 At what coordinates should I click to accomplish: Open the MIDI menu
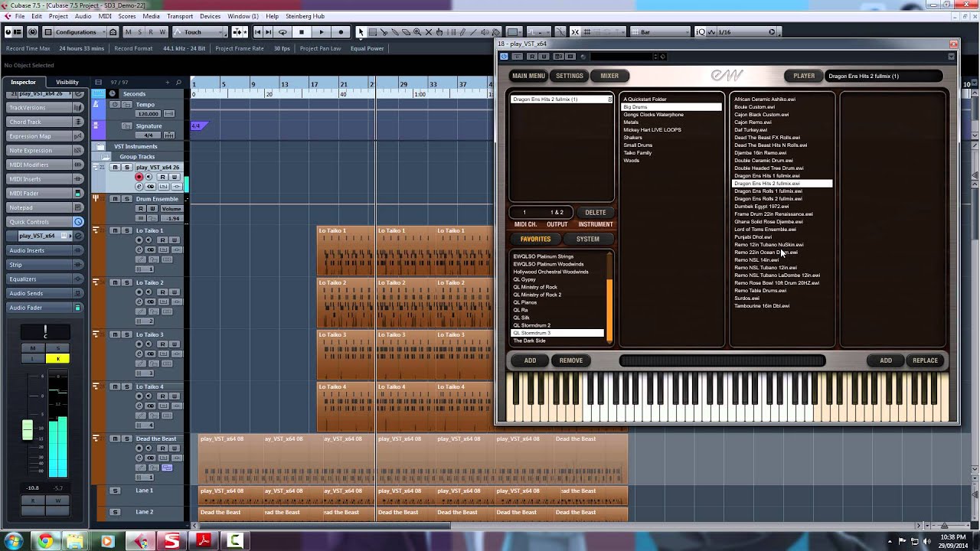coord(104,16)
